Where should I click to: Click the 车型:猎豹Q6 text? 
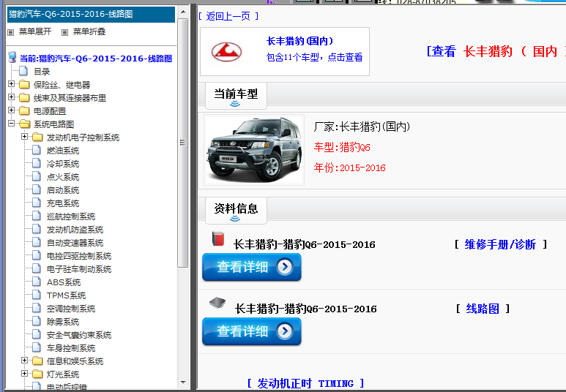pos(342,147)
